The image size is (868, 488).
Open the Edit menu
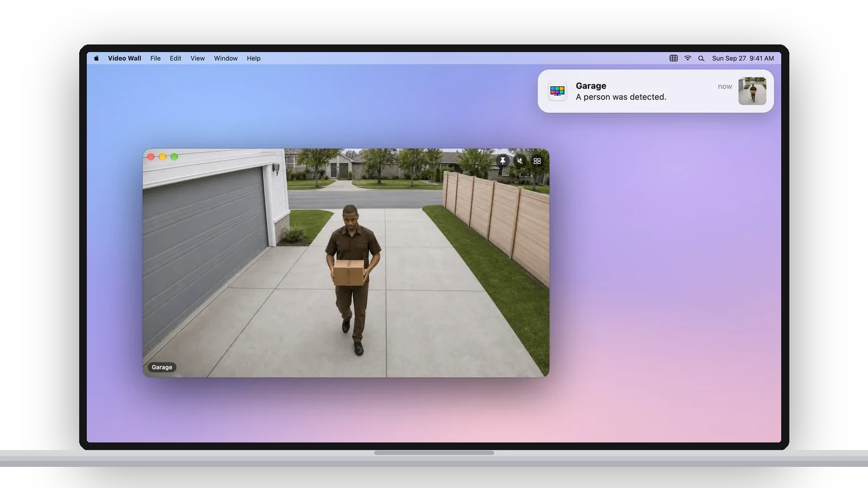[x=175, y=59]
